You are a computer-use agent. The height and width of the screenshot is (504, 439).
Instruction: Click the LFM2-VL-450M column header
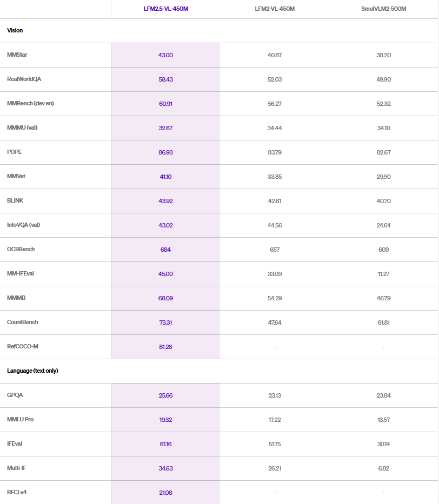tap(274, 9)
